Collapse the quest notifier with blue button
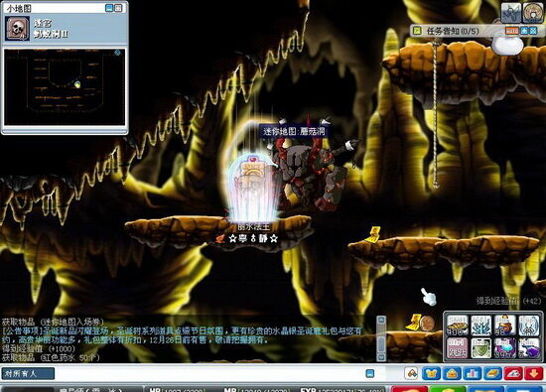The image size is (546, 392). click(x=524, y=31)
